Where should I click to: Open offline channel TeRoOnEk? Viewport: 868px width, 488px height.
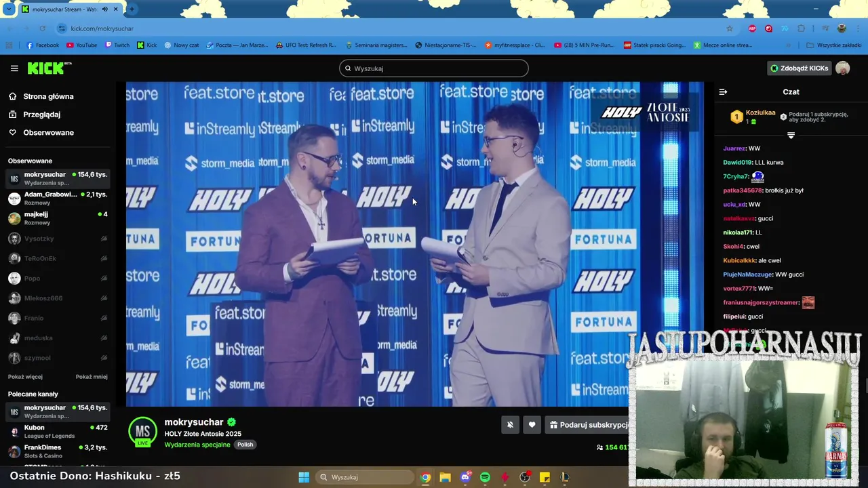(58, 258)
